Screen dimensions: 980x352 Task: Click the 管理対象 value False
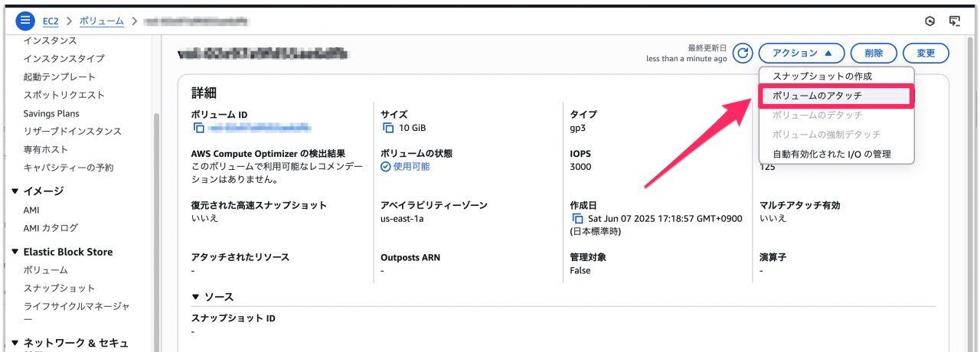coord(580,271)
